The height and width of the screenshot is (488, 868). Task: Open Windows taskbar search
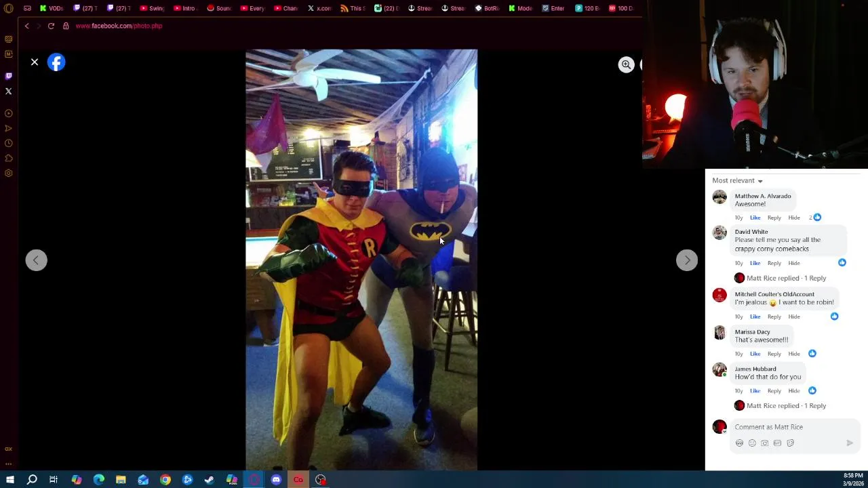(32, 480)
